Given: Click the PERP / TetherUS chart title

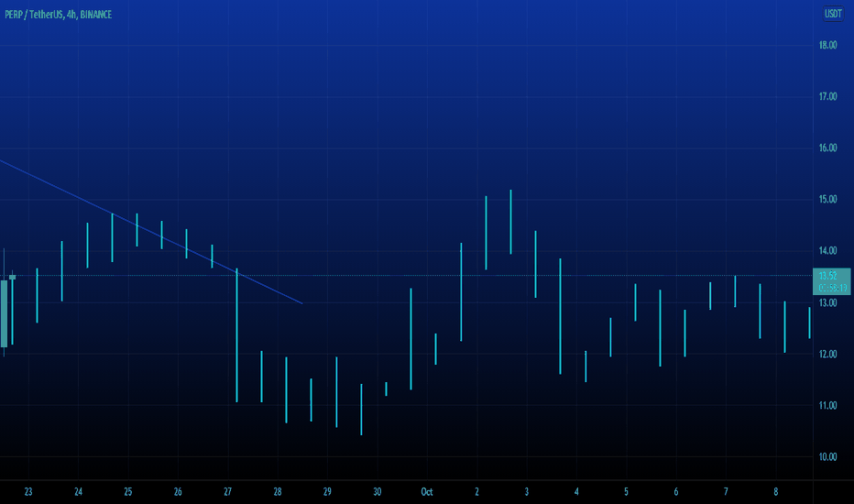Looking at the screenshot, I should tap(58, 15).
